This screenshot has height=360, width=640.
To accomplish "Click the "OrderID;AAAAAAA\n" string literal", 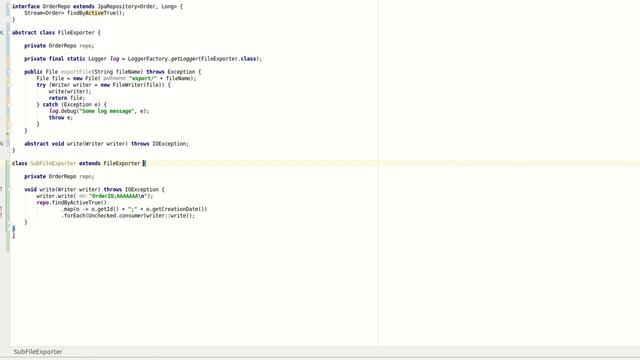I will (x=118, y=196).
